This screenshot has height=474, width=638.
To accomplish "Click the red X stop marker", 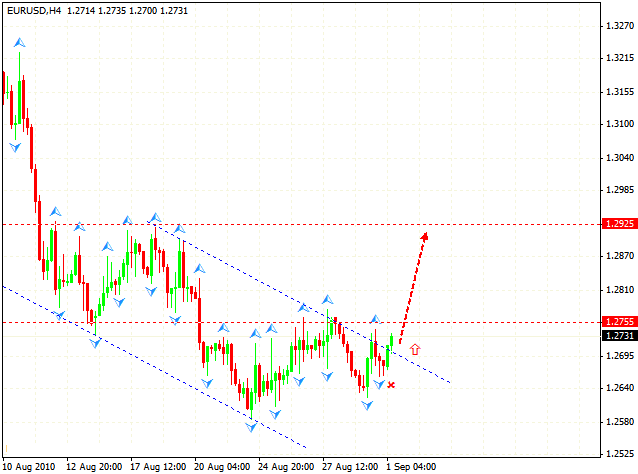I will [x=391, y=384].
